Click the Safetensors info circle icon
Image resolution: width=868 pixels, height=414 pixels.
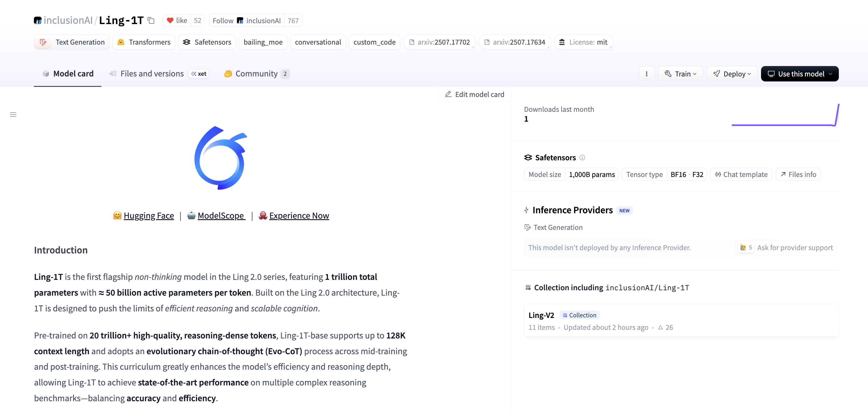click(582, 157)
